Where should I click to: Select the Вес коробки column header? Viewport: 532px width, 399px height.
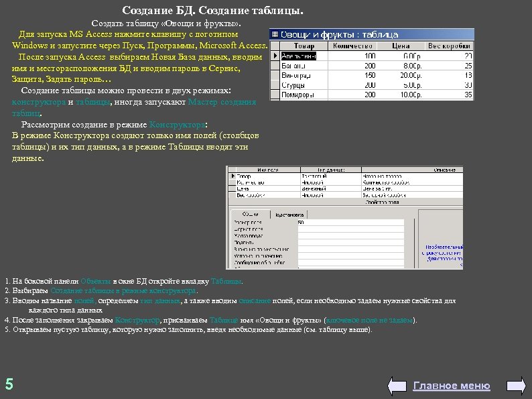coord(449,46)
